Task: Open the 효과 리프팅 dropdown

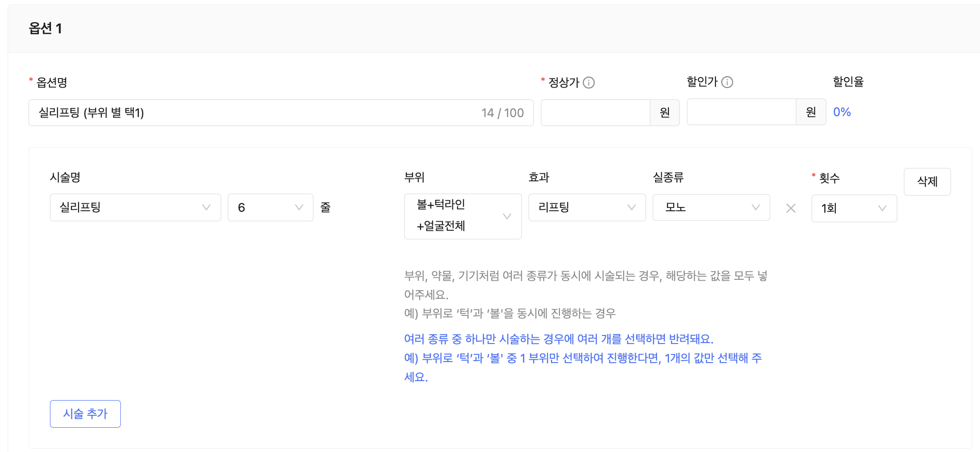Action: [580, 207]
